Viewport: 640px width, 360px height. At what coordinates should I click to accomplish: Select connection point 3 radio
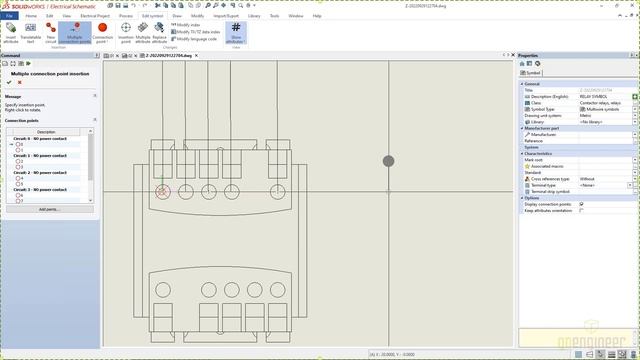tap(18, 167)
